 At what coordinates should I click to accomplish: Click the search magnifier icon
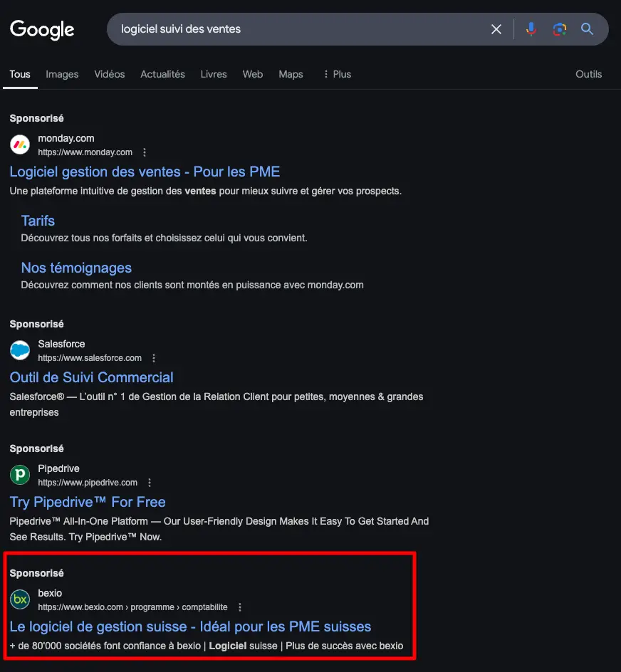(588, 29)
